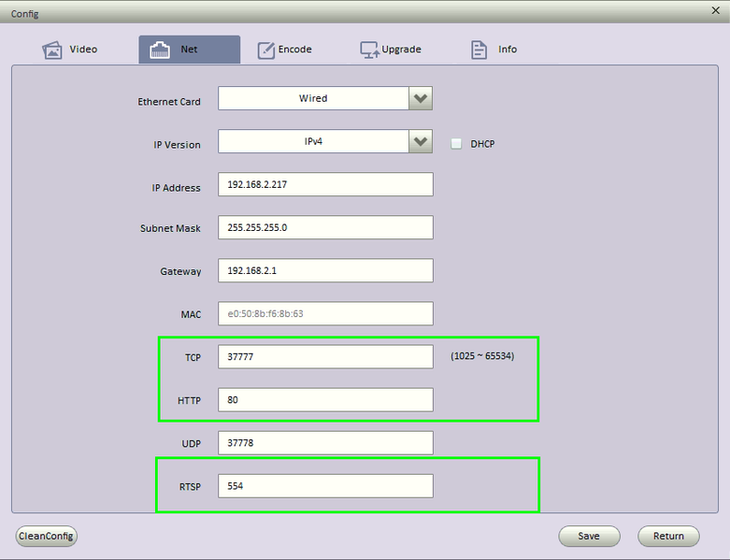Viewport: 730px width, 560px height.
Task: Focus the UDP port field 37778
Action: [325, 443]
